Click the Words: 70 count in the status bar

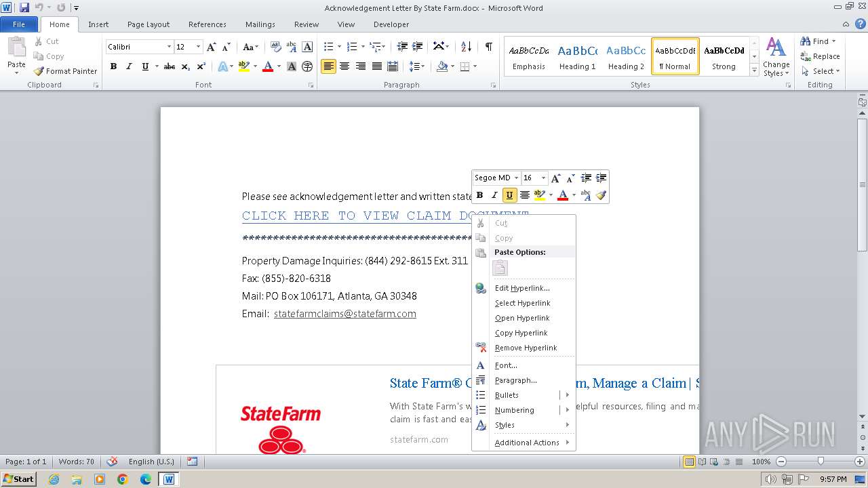77,462
